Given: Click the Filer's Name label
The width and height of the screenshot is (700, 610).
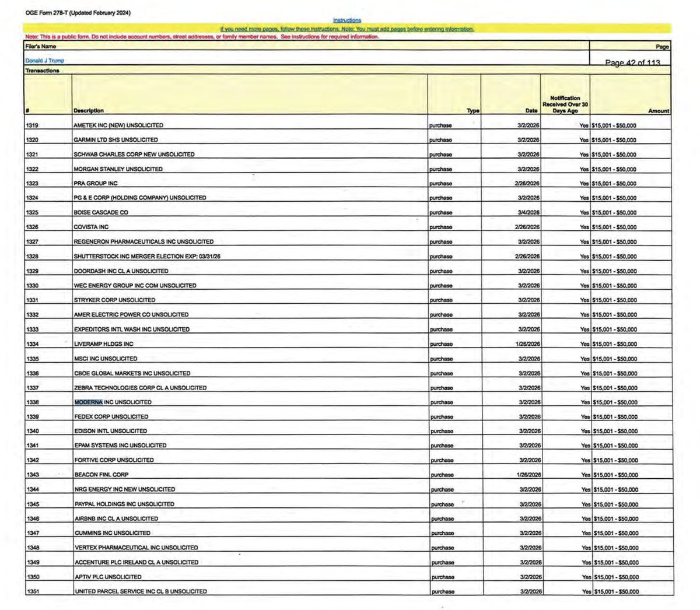Looking at the screenshot, I should click(x=41, y=45).
